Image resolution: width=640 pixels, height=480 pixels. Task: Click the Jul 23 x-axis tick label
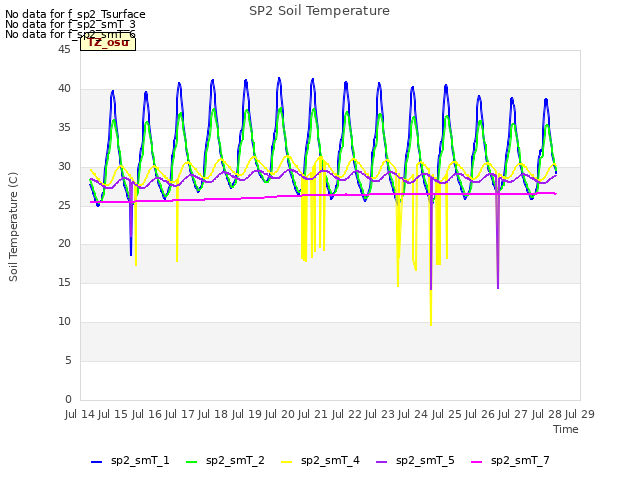pos(380,414)
